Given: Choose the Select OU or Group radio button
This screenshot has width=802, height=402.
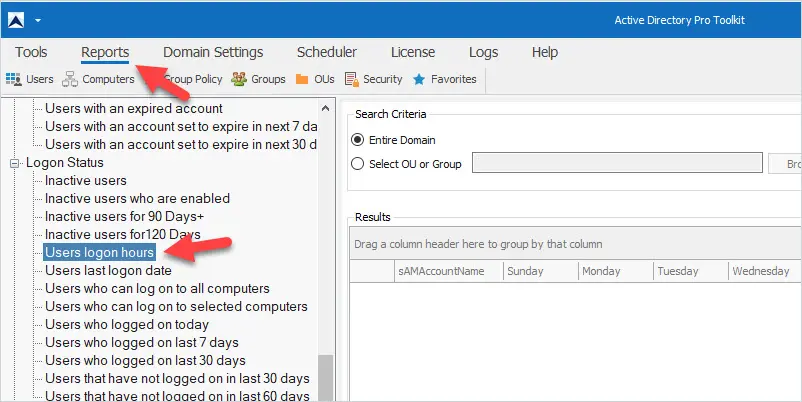Looking at the screenshot, I should (x=358, y=164).
